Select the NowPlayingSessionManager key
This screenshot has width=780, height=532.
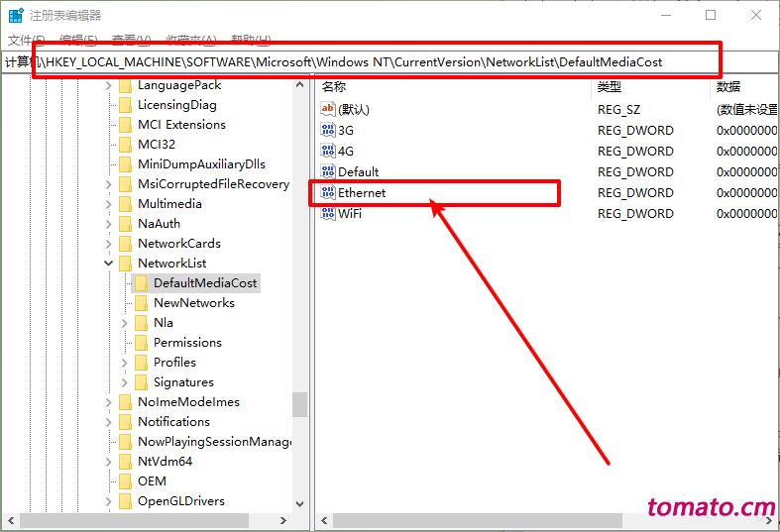pyautogui.click(x=214, y=442)
